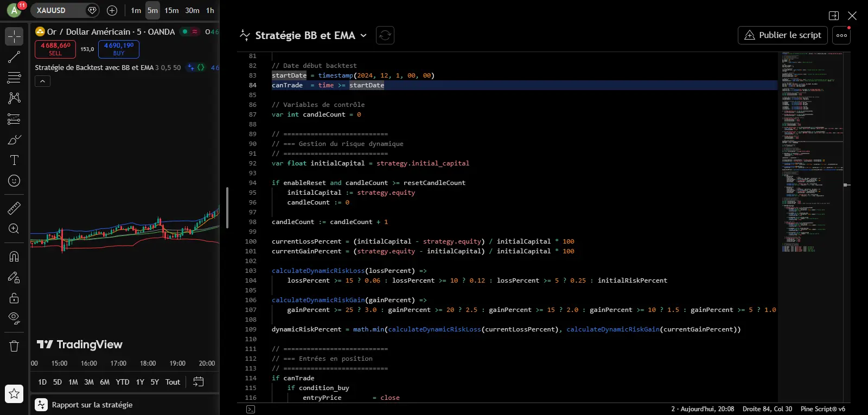Viewport: 868px width, 415px height.
Task: Click the sparkle icon beside strategy legend
Action: pyautogui.click(x=190, y=68)
